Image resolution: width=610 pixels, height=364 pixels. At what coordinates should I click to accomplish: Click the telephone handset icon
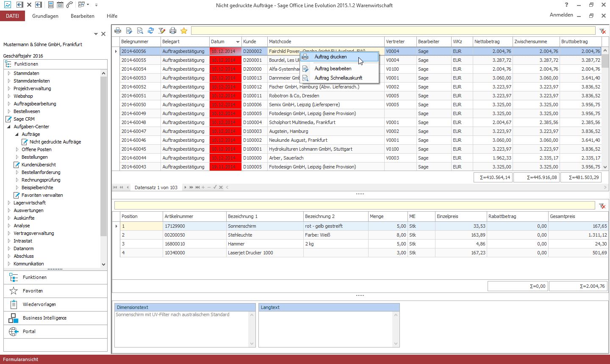pos(69,5)
